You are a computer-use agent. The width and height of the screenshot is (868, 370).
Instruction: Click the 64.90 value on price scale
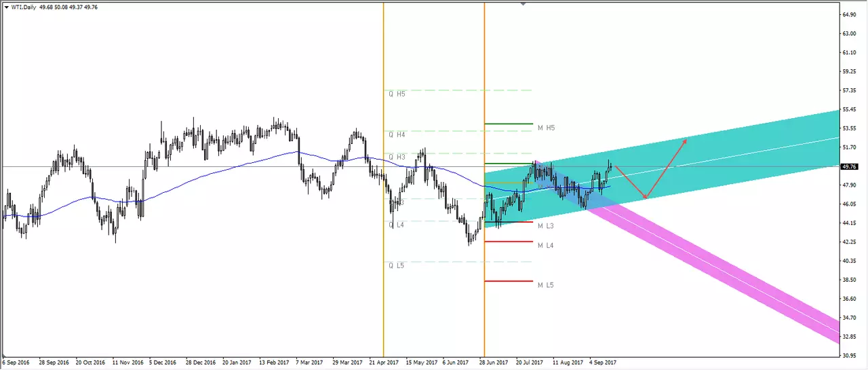850,14
